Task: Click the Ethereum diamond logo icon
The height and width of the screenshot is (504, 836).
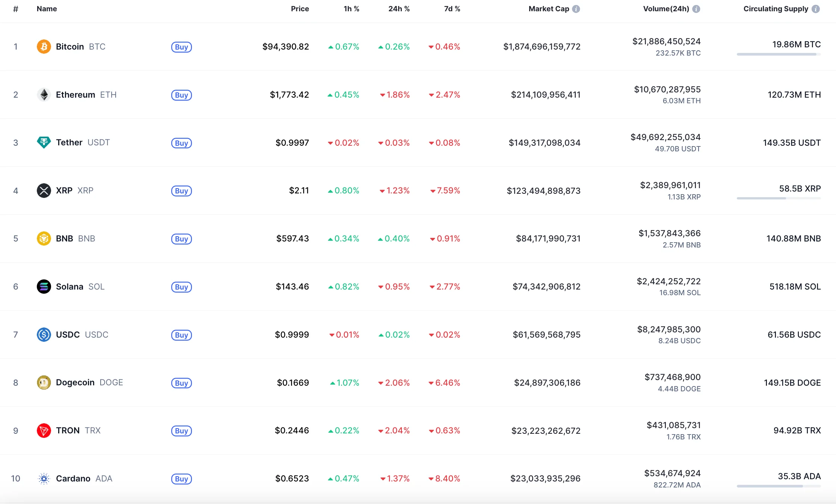Action: (44, 95)
